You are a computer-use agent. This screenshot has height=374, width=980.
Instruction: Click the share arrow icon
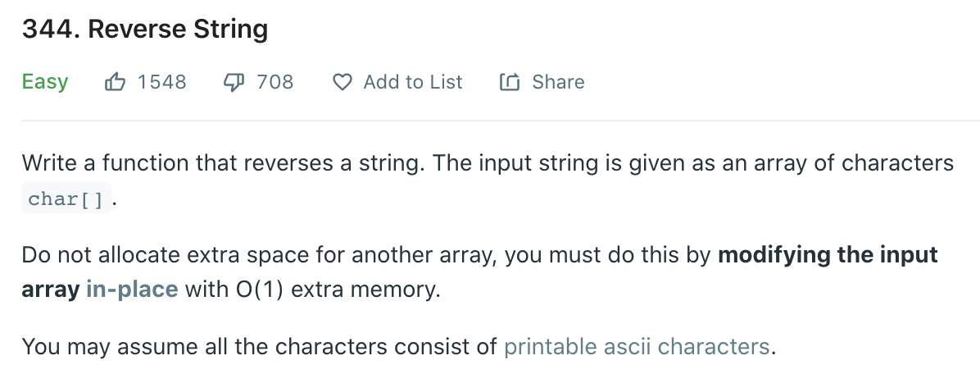510,82
